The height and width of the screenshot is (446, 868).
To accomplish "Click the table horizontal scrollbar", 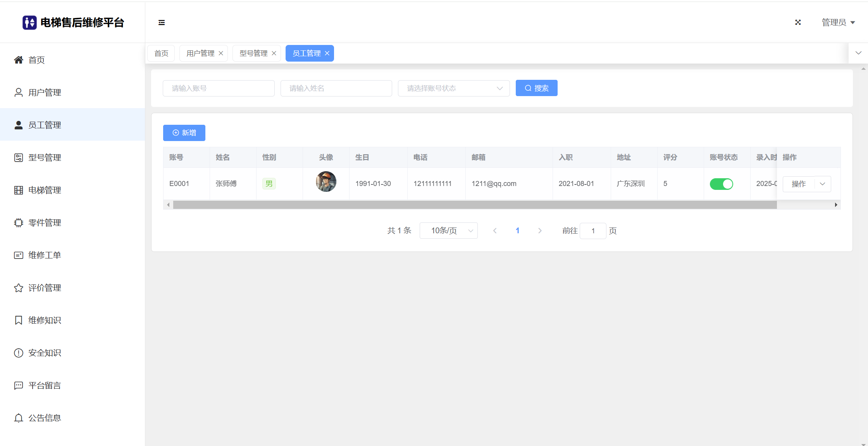I will [475, 205].
